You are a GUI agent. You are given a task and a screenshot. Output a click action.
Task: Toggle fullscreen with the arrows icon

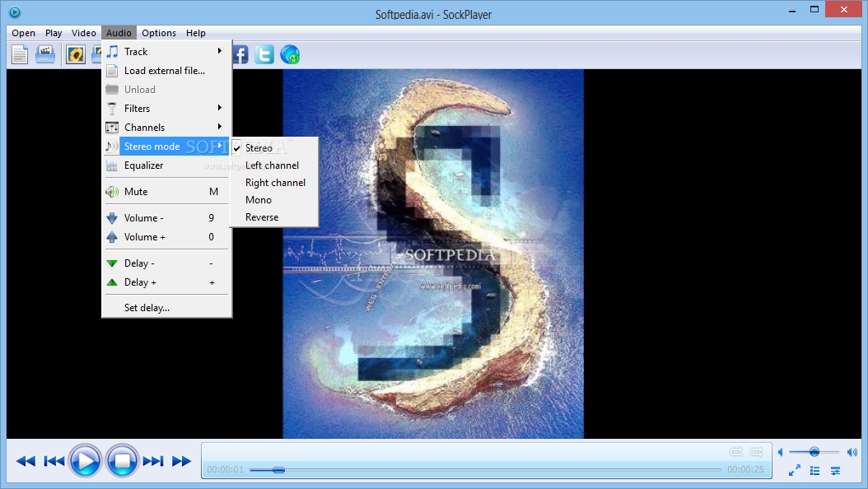click(795, 470)
